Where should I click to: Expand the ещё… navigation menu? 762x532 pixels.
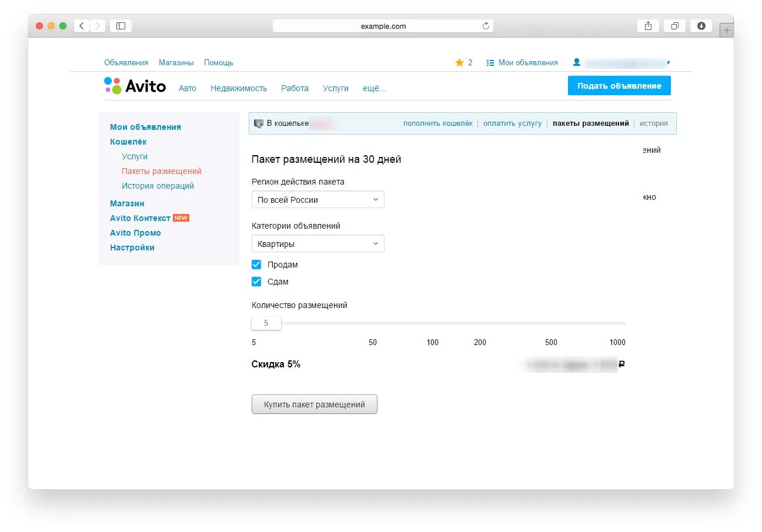pos(374,88)
